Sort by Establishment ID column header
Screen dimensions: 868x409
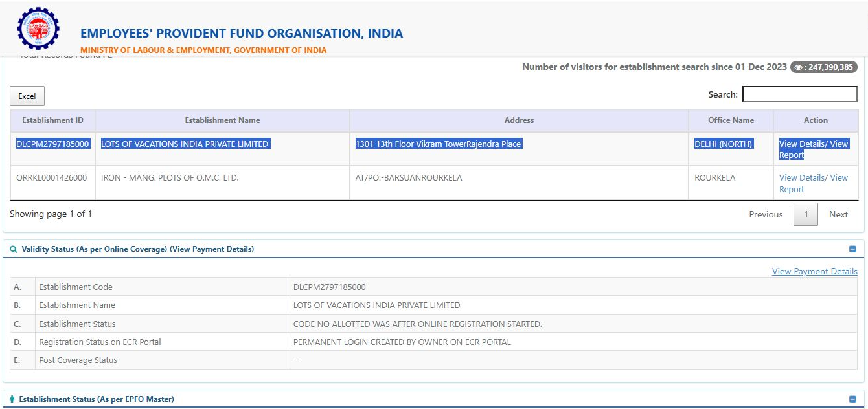[x=52, y=120]
